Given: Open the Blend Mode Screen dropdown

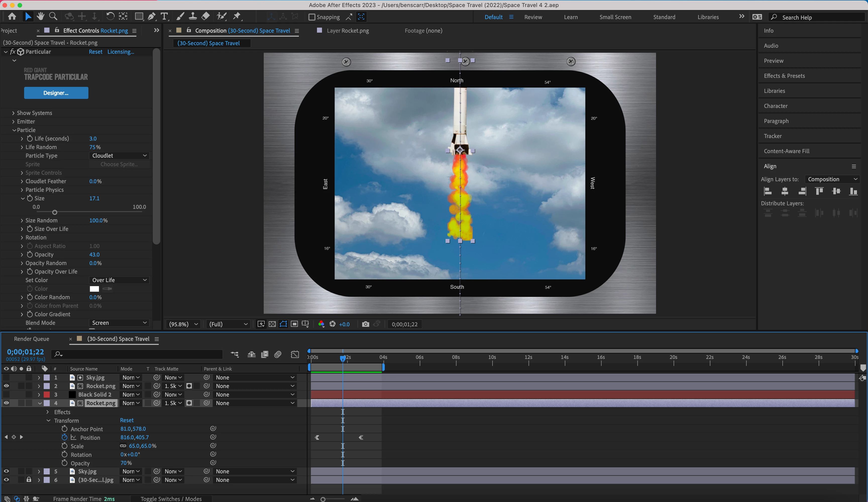Looking at the screenshot, I should (119, 323).
